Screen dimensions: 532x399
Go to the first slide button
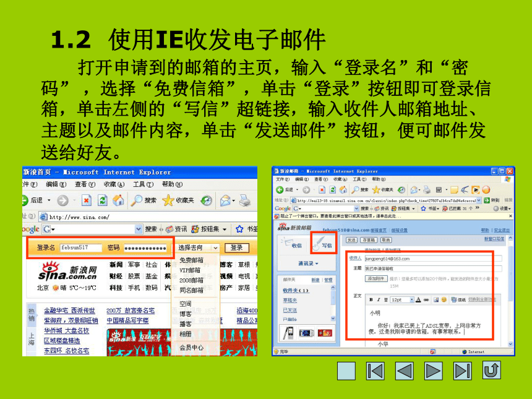(x=375, y=371)
